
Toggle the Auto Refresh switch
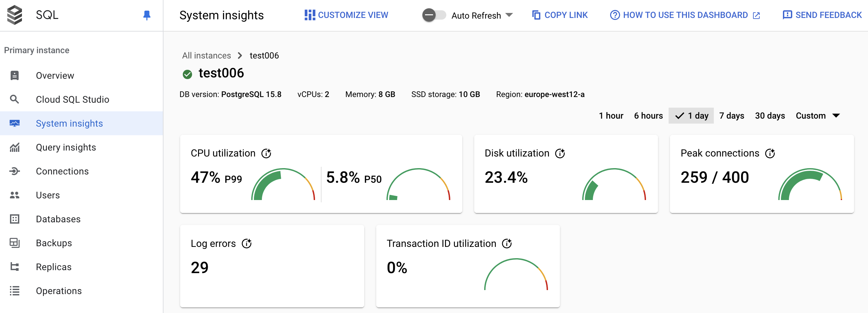(x=434, y=15)
